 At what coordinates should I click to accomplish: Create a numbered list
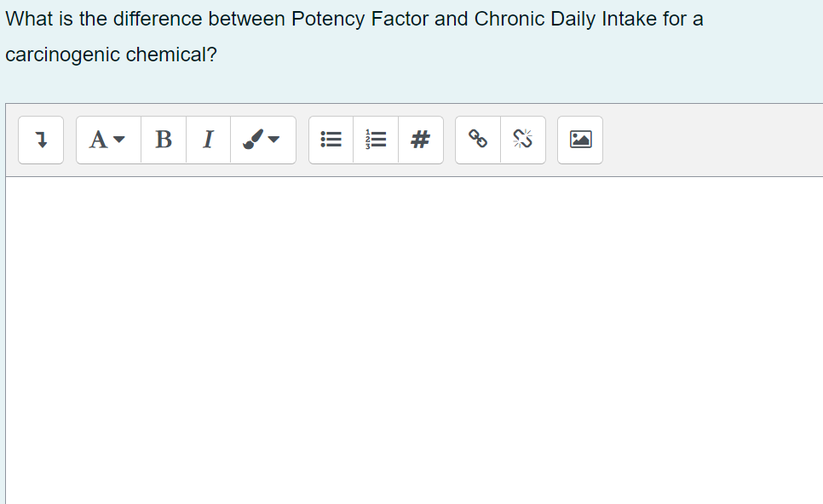[x=375, y=140]
